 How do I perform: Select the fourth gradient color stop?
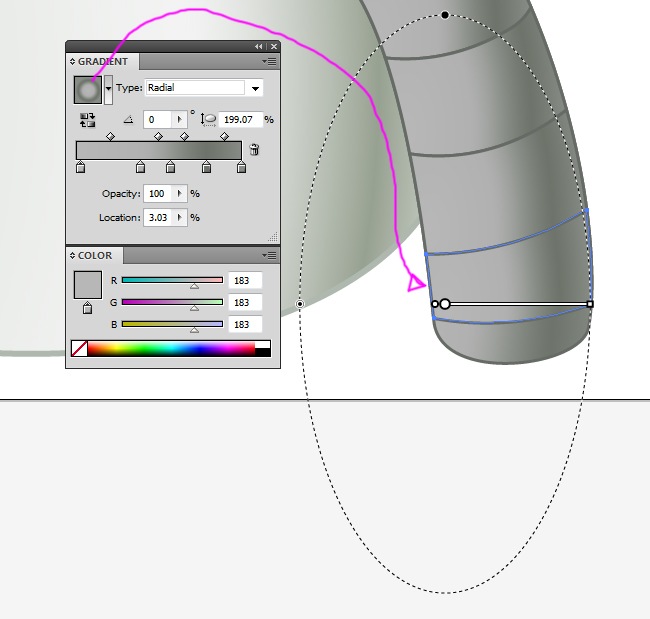(206, 167)
